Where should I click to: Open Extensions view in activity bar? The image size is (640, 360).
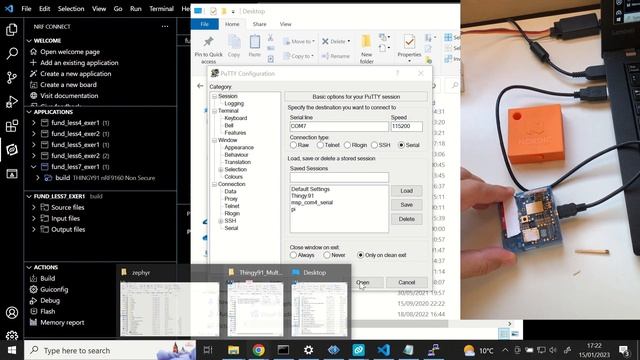tap(12, 125)
